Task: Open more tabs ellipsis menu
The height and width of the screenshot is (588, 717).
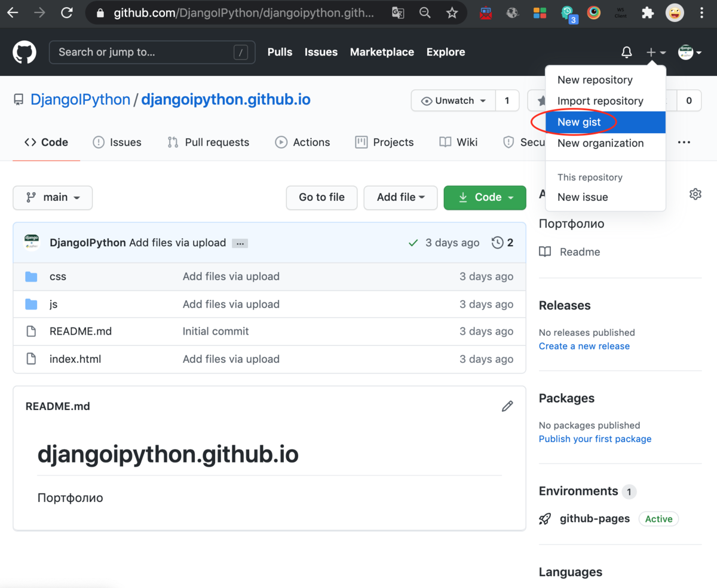Action: (684, 142)
